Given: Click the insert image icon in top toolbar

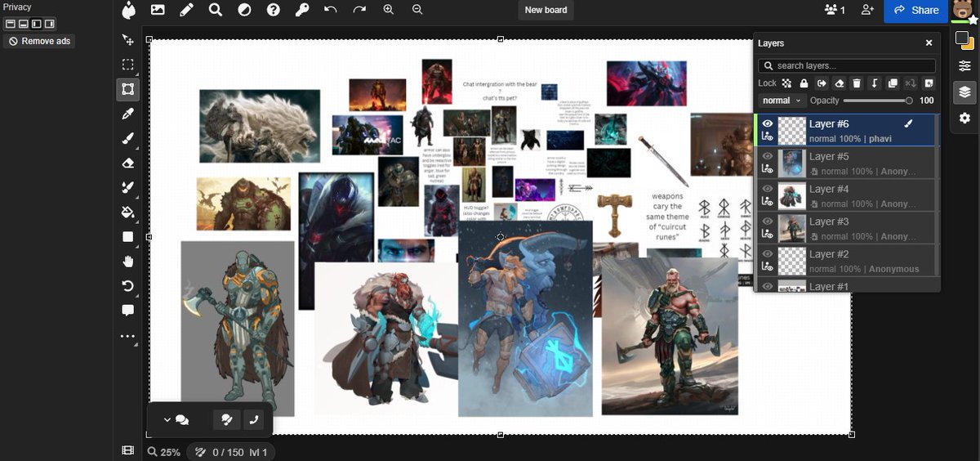Looking at the screenshot, I should click(158, 10).
